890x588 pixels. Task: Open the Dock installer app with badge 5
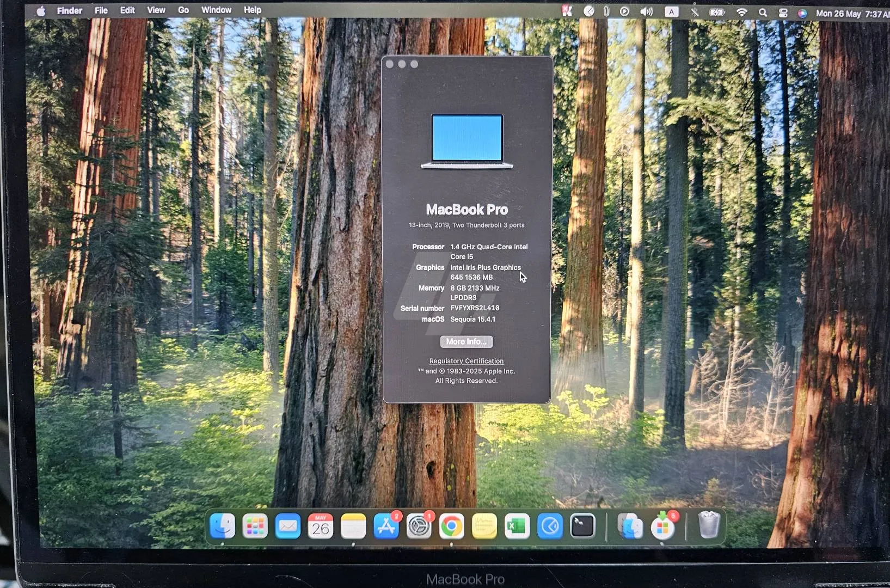[663, 526]
